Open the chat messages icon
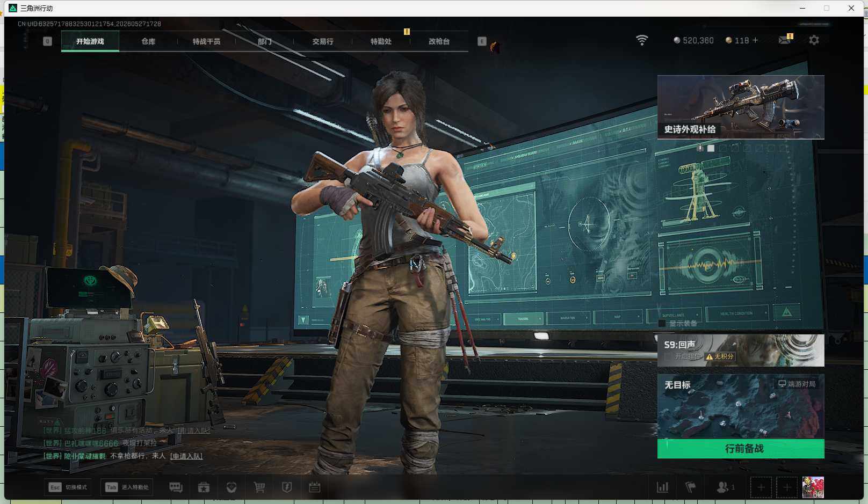This screenshot has width=868, height=504. point(176,487)
